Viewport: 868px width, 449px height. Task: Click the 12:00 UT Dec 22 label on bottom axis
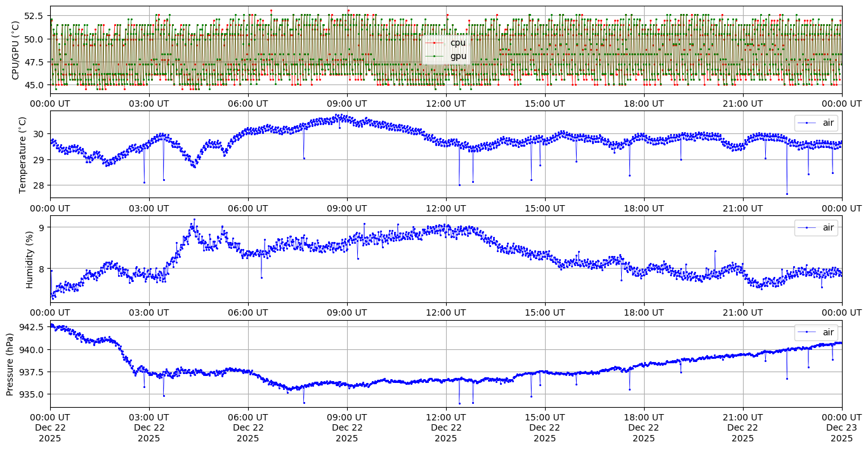click(x=446, y=427)
